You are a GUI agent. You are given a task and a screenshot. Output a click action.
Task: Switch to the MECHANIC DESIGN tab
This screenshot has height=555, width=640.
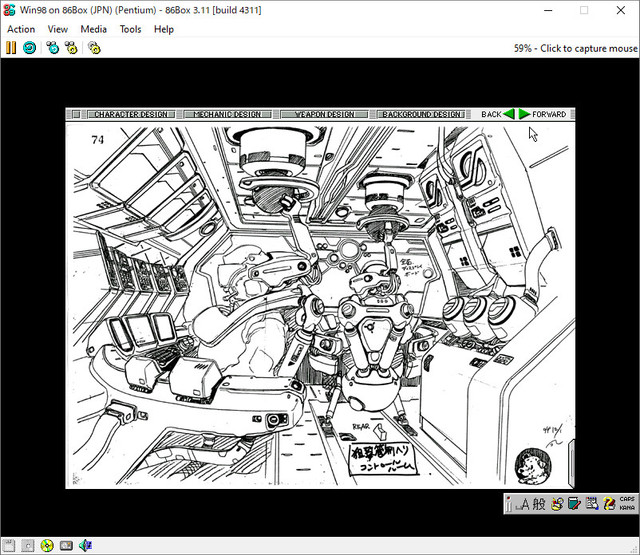(x=227, y=114)
